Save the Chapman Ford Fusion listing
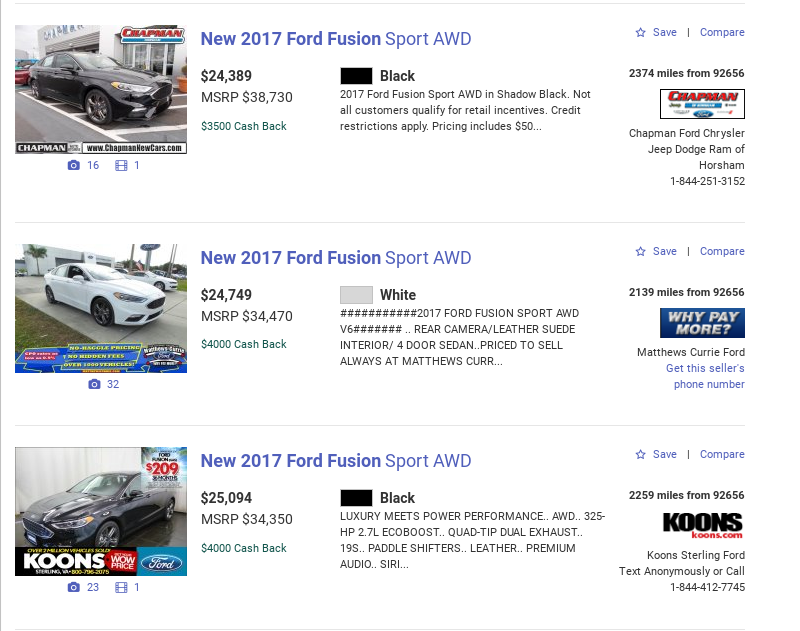The width and height of the screenshot is (800, 631). (665, 32)
